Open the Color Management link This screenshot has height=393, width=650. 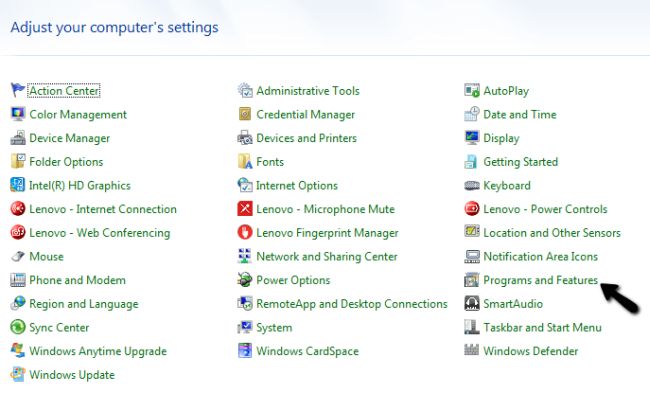coord(78,114)
